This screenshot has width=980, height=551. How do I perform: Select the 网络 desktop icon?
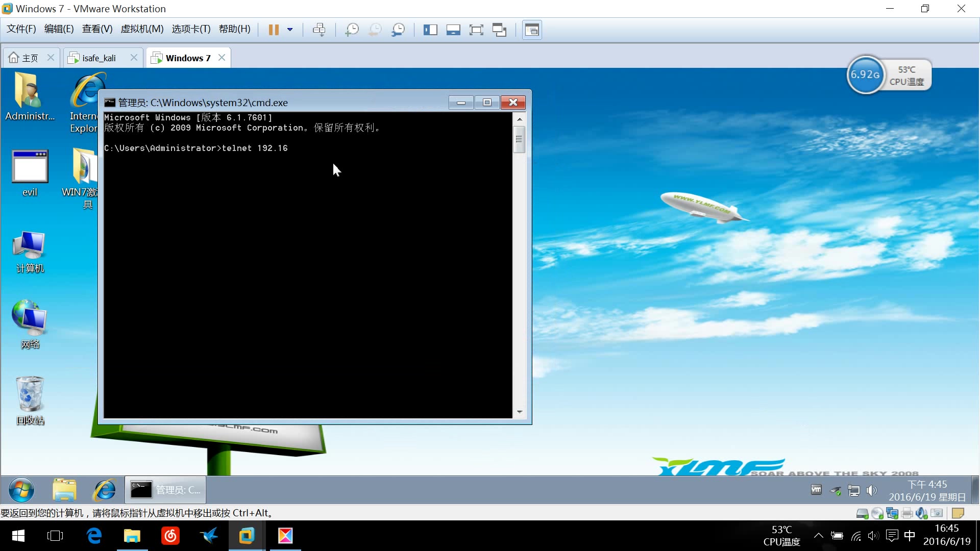[x=30, y=324]
